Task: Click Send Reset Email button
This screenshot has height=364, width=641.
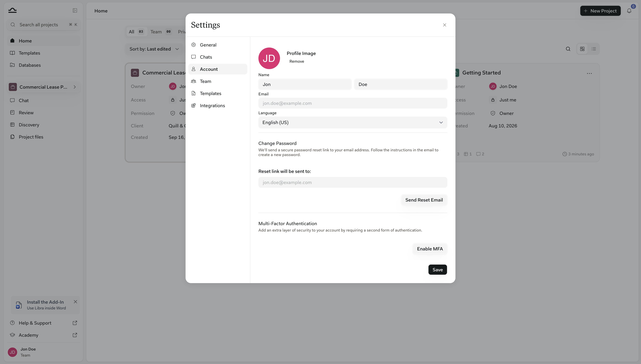Action: pyautogui.click(x=424, y=200)
